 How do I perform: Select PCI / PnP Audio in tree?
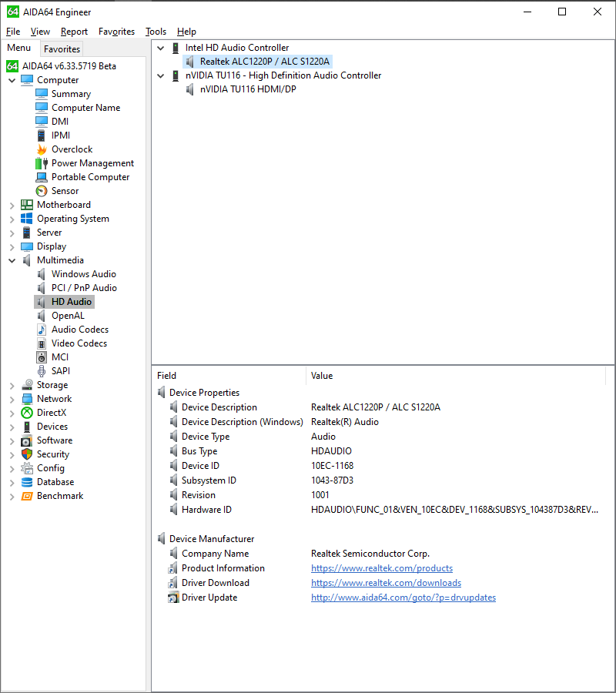[84, 288]
